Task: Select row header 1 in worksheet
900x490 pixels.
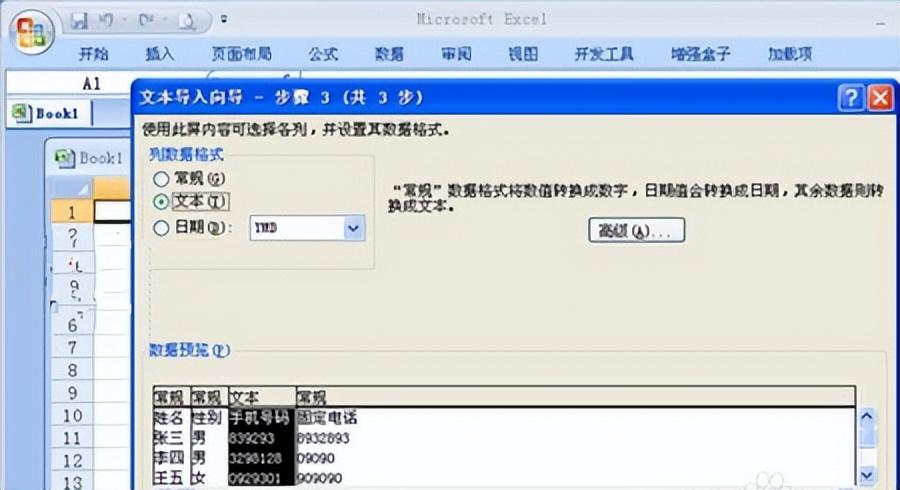Action: (72, 212)
